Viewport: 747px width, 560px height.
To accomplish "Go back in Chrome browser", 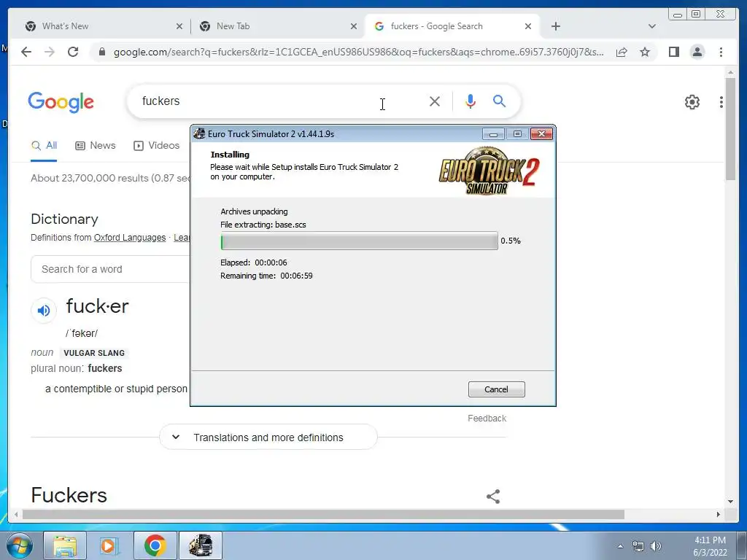I will 26,52.
